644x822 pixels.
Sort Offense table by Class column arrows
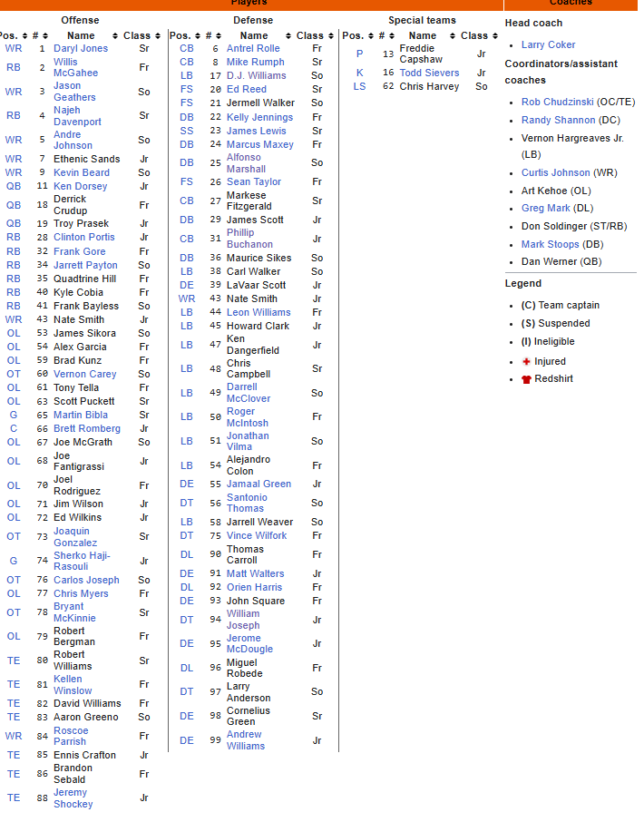pyautogui.click(x=158, y=35)
